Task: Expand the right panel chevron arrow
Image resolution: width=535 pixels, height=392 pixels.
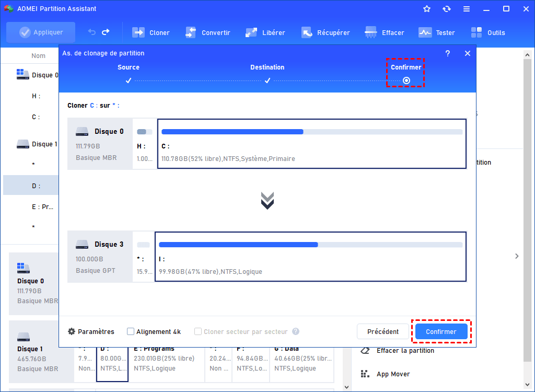Action: (517, 256)
